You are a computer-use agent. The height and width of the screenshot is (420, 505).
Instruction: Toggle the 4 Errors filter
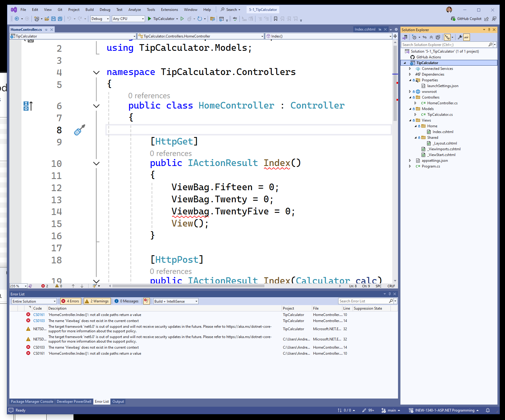tap(70, 301)
